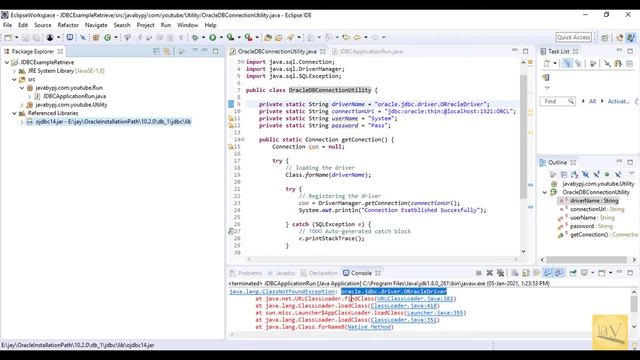This screenshot has height=360, width=640.
Task: Switch to the Problems tab
Action: click(x=245, y=273)
